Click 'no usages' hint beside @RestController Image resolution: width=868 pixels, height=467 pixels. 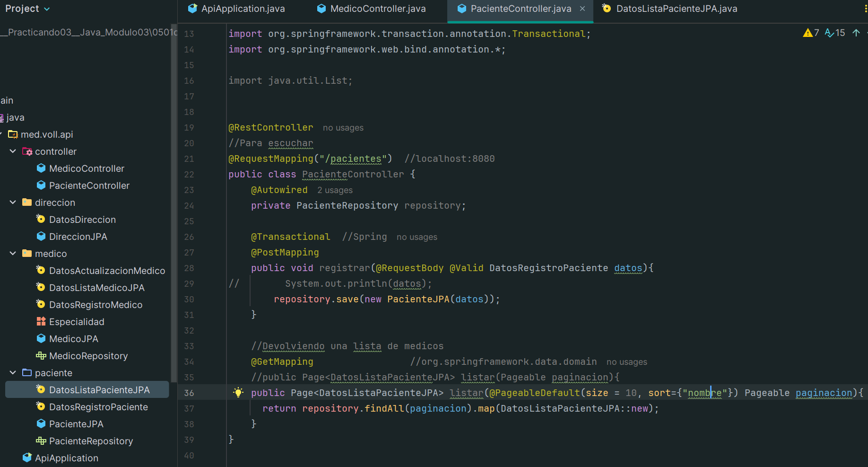point(343,128)
